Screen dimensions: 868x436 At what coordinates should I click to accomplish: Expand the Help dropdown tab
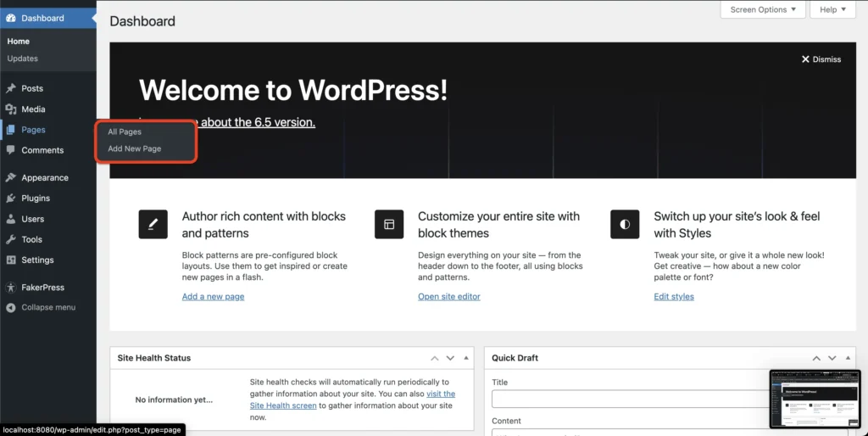coord(833,9)
